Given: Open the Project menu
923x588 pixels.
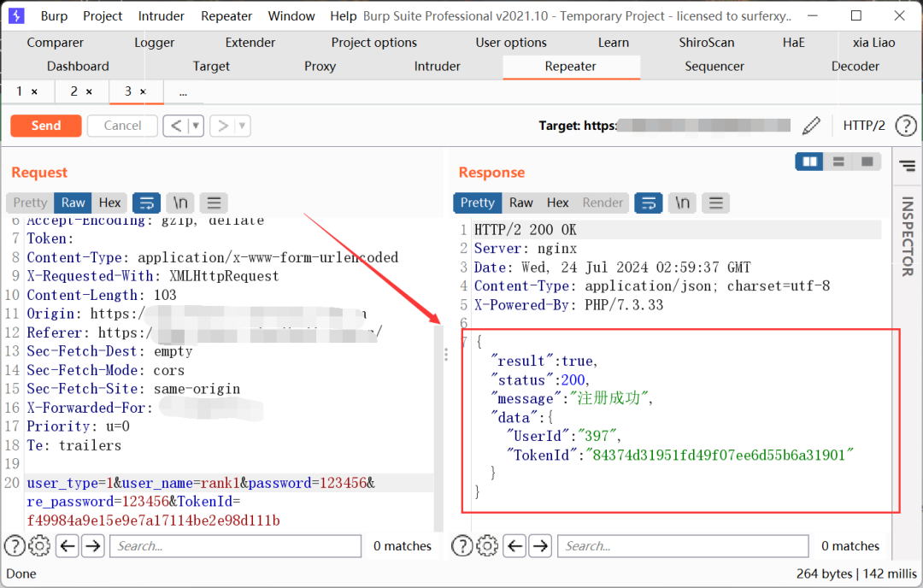Looking at the screenshot, I should click(x=103, y=16).
